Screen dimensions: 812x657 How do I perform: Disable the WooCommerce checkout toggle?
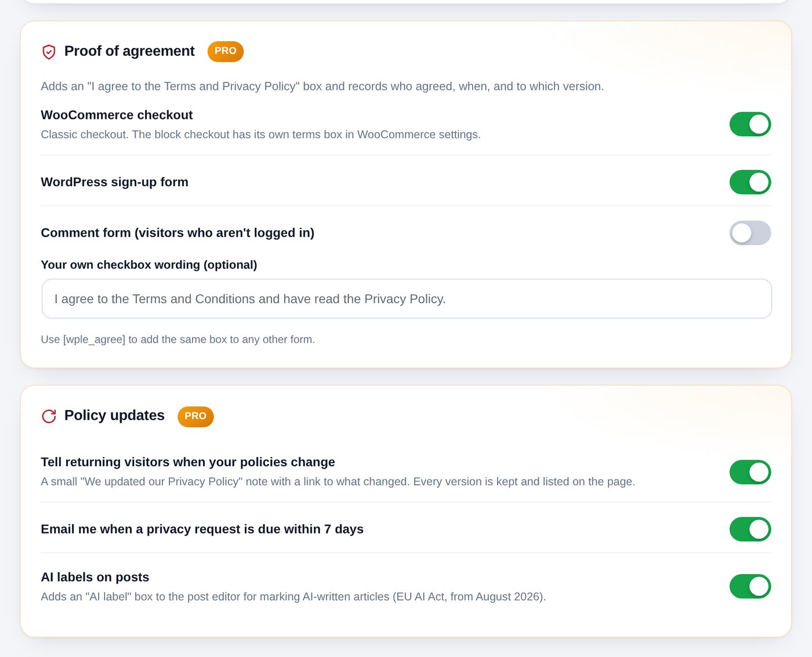tap(750, 124)
